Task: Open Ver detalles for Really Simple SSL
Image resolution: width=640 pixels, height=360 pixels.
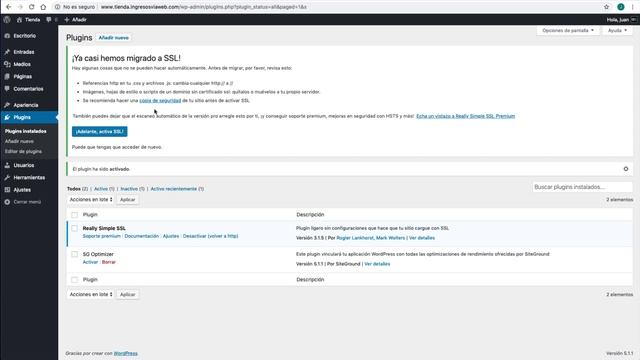Action: coord(422,238)
